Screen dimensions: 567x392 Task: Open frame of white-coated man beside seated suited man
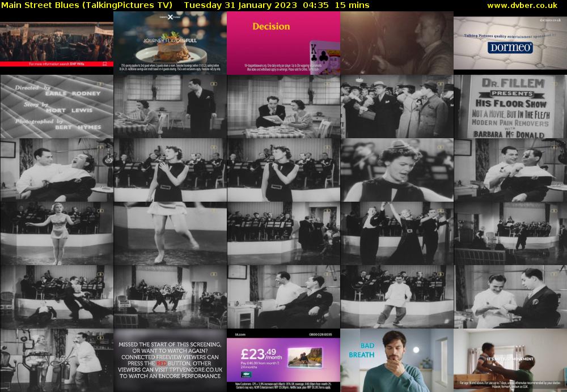point(283,297)
